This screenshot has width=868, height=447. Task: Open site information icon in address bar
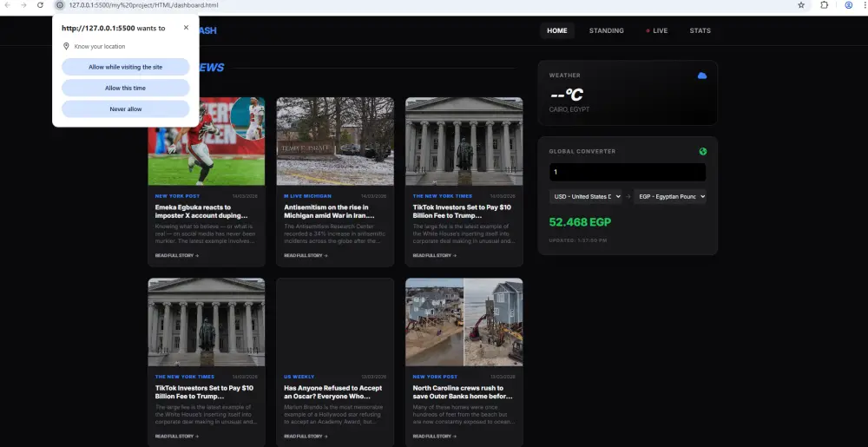coord(60,5)
